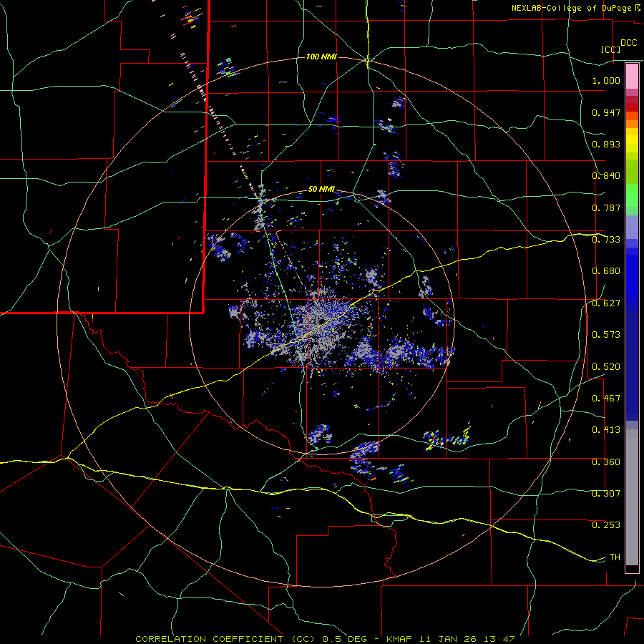
Task: Click the Correlation Coefficient caption at the bottom
Action: coord(325,639)
